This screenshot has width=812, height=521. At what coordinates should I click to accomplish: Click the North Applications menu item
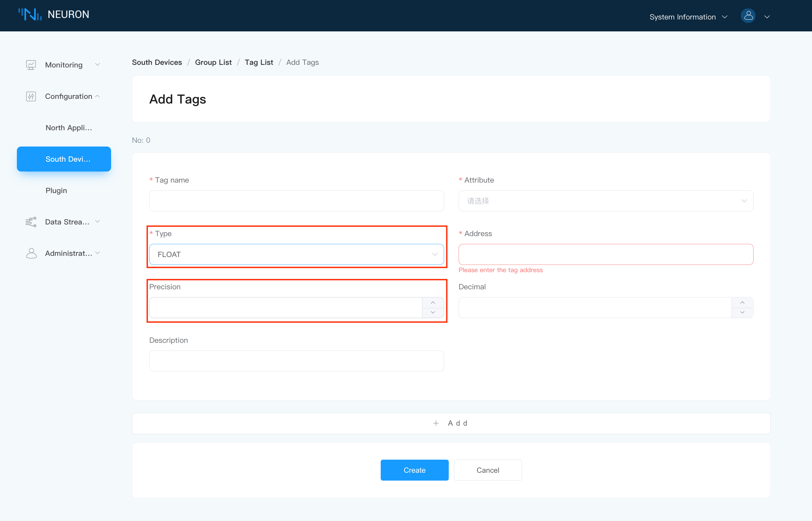[x=68, y=127]
